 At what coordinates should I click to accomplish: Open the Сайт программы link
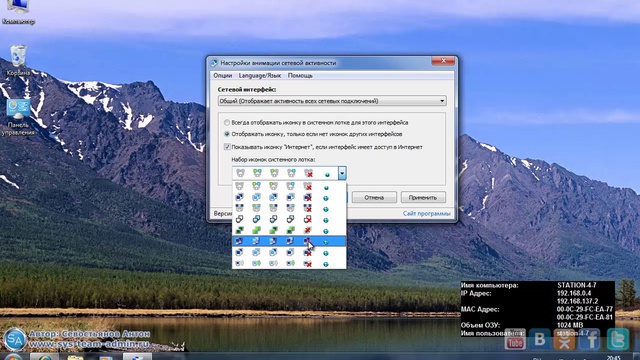coord(427,213)
